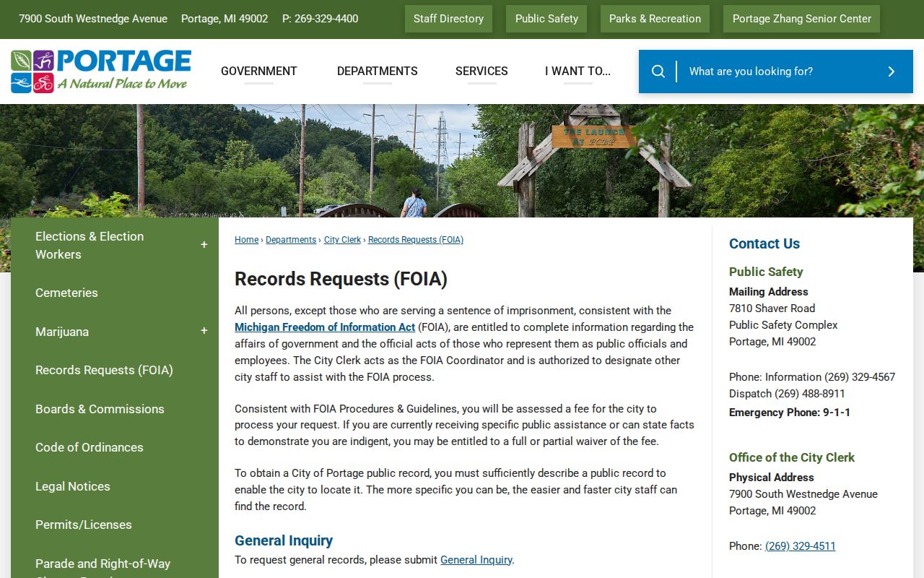Click Records Requests (FOIA) breadcrumb
Screen dimensions: 924x578
tap(416, 240)
